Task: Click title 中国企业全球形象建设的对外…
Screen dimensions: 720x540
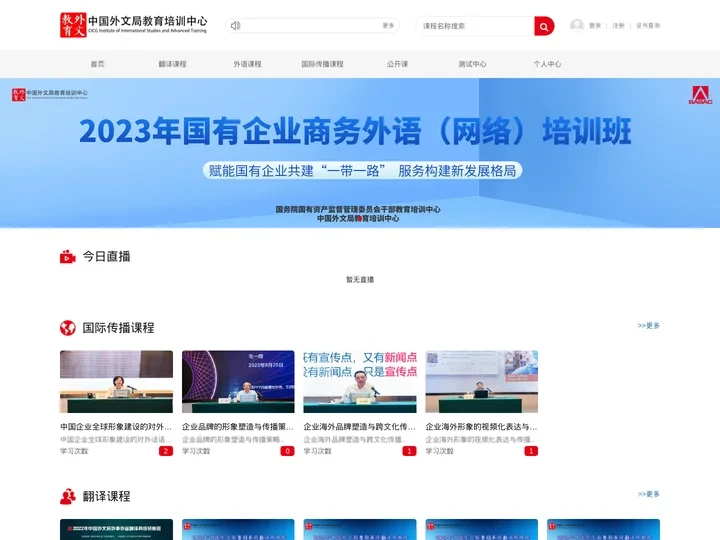Action: [116, 427]
